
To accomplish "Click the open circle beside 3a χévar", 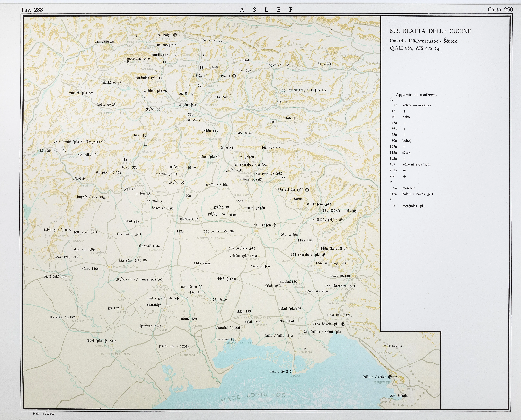I will [x=220, y=40].
